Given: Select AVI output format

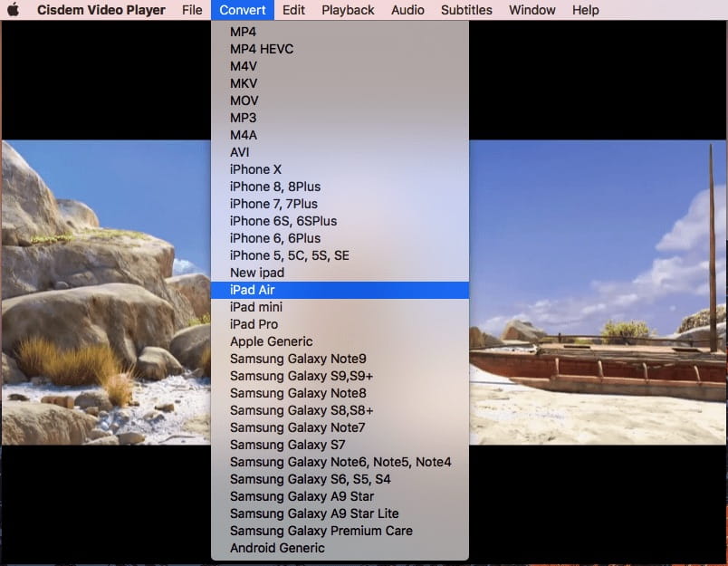Looking at the screenshot, I should point(340,152).
